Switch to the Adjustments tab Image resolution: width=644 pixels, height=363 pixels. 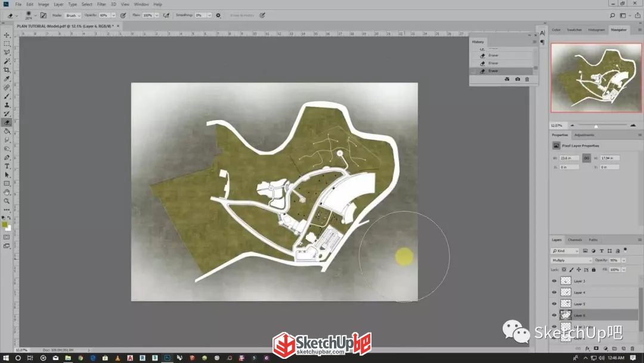pyautogui.click(x=584, y=135)
